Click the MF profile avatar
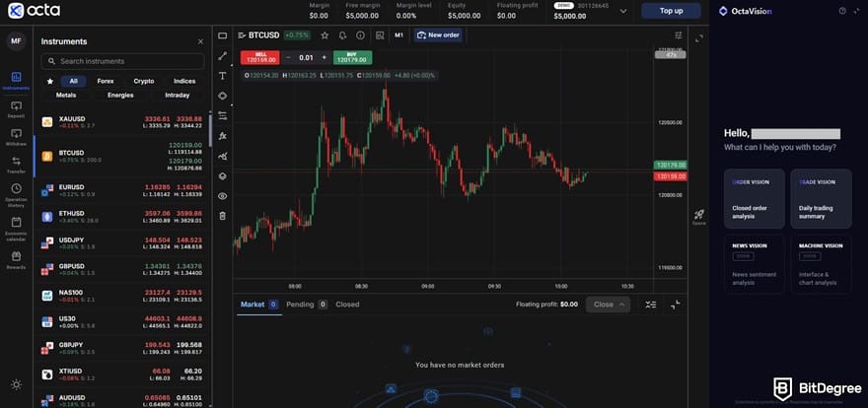 16,41
